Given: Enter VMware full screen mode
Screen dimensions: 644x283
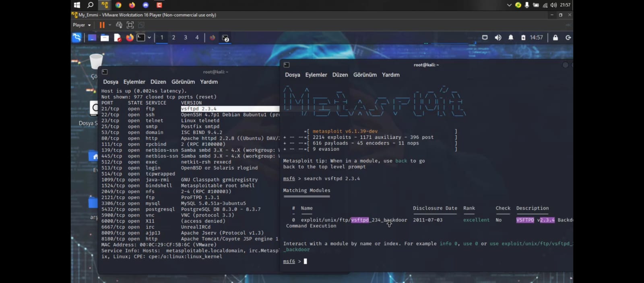Looking at the screenshot, I should 130,25.
